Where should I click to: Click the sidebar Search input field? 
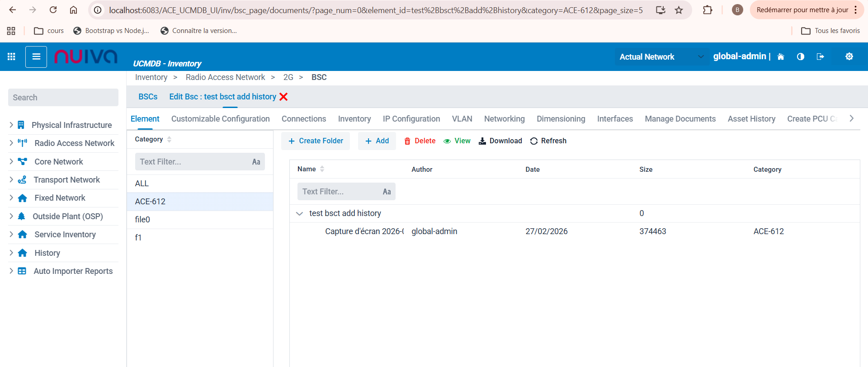coord(63,98)
